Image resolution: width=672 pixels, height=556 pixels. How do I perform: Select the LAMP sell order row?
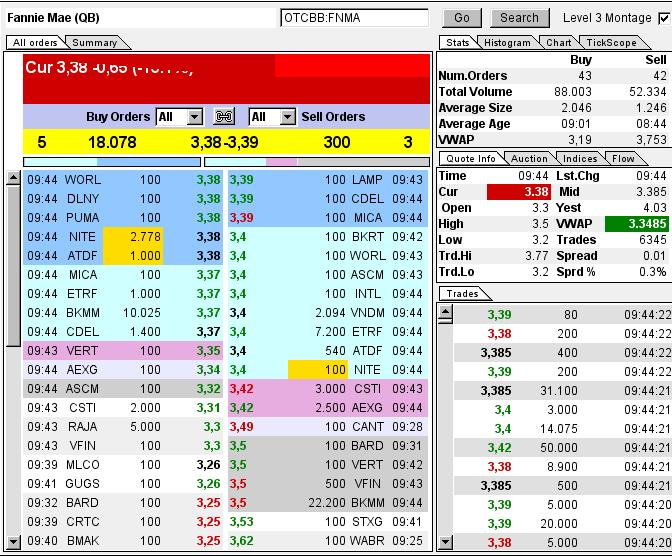[x=328, y=180]
